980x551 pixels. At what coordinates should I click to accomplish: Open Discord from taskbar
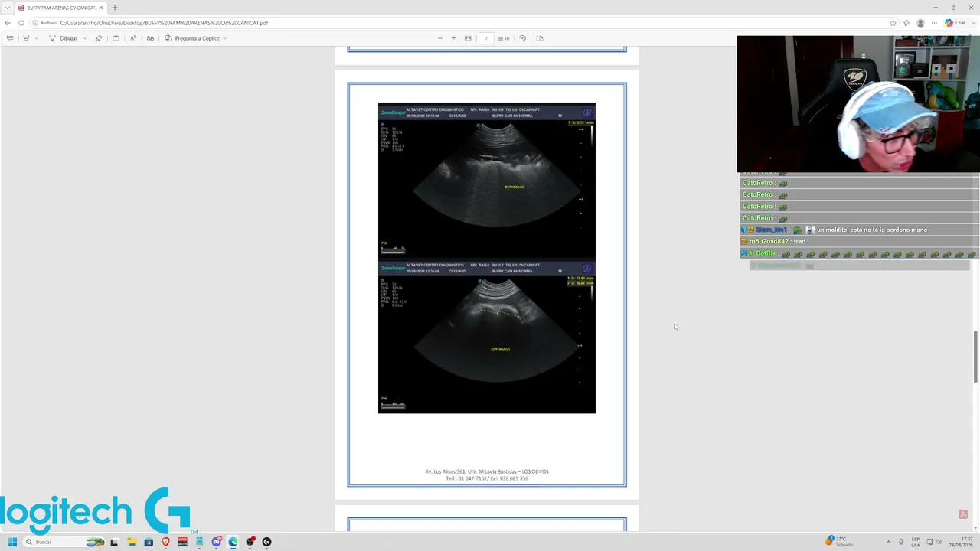[x=217, y=542]
